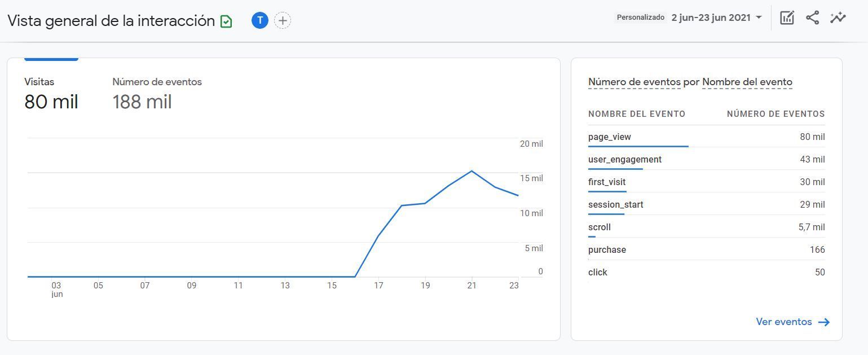Viewport: 868px width, 355px height.
Task: Add a comparison with the plus icon
Action: (283, 21)
